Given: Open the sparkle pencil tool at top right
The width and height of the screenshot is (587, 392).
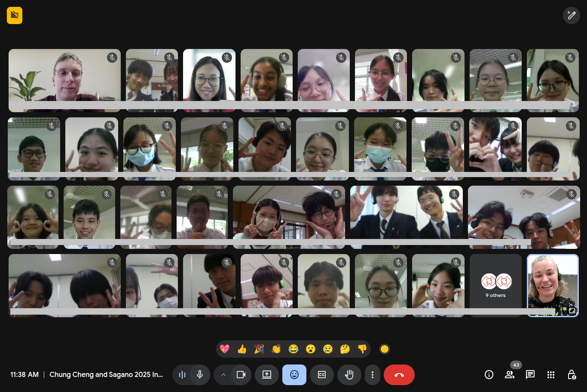Looking at the screenshot, I should pos(571,15).
